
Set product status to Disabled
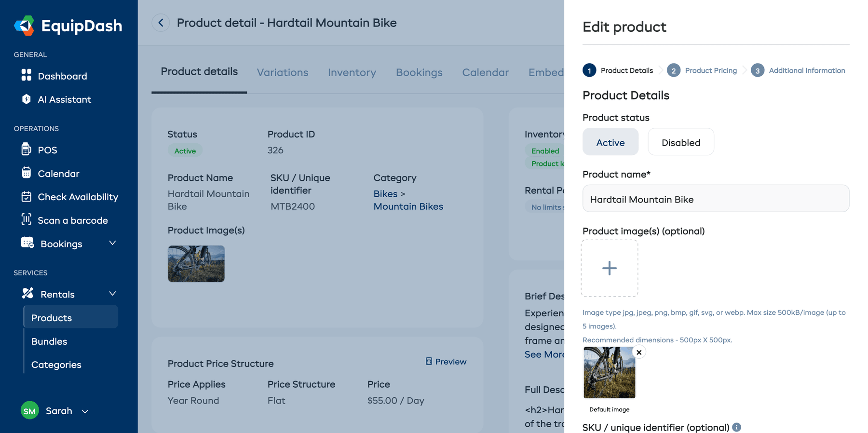pyautogui.click(x=681, y=142)
